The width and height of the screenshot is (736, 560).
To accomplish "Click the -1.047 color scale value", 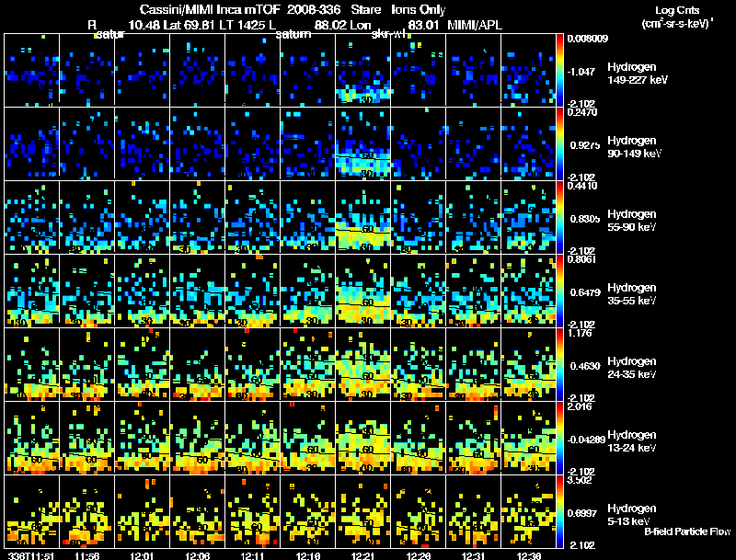I will [581, 72].
